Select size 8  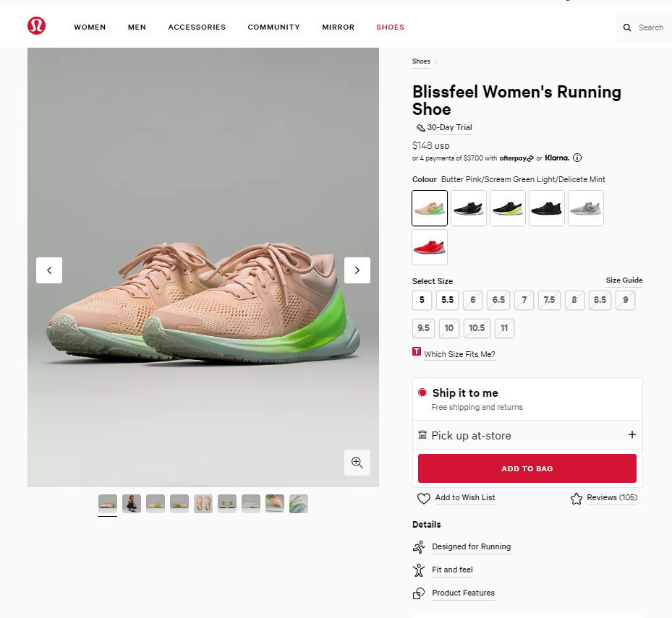(x=574, y=300)
